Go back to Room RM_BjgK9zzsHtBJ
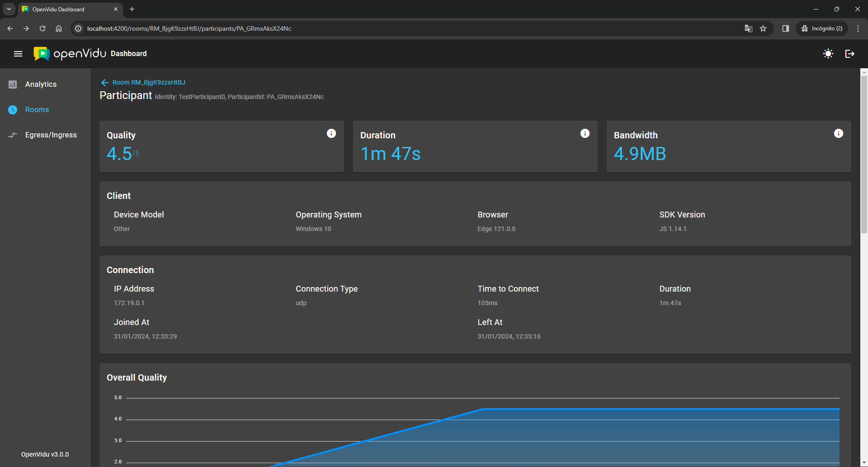Screen dimensions: 868x467 148,82
